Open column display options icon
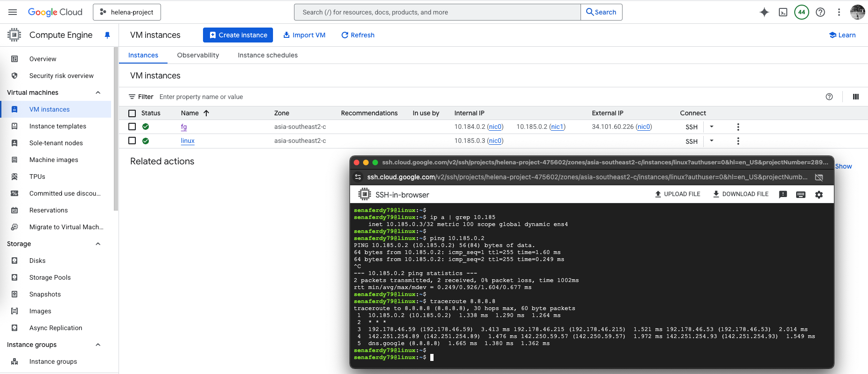Viewport: 868px width, 374px height. tap(855, 97)
